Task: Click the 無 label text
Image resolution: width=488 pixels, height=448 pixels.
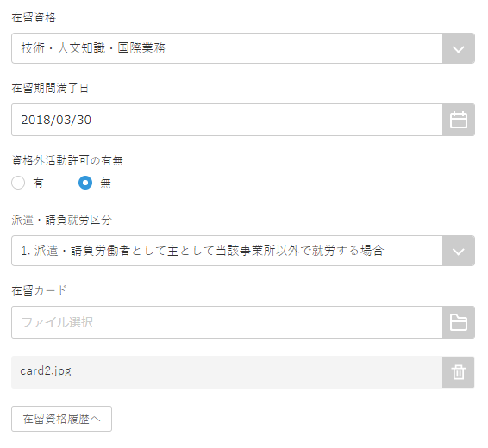Action: 105,184
